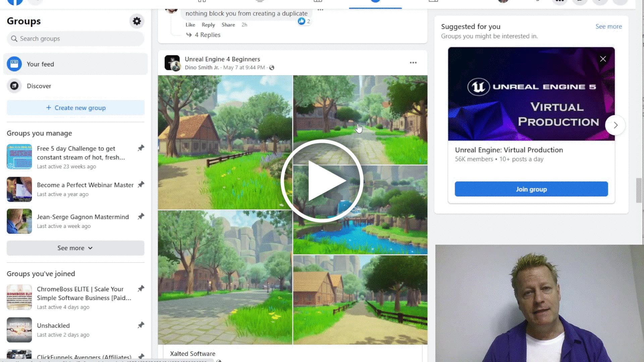Image resolution: width=644 pixels, height=362 pixels.
Task: Click the page vertical scrollbar
Action: tap(639, 190)
